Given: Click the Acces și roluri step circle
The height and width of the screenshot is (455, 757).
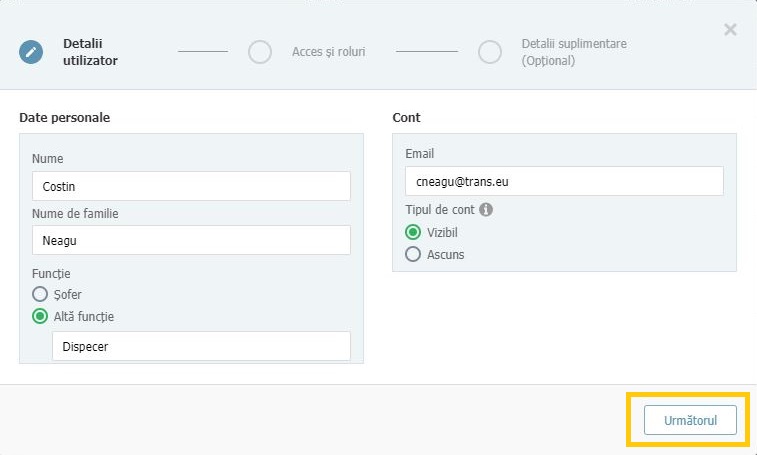Looking at the screenshot, I should pyautogui.click(x=260, y=52).
